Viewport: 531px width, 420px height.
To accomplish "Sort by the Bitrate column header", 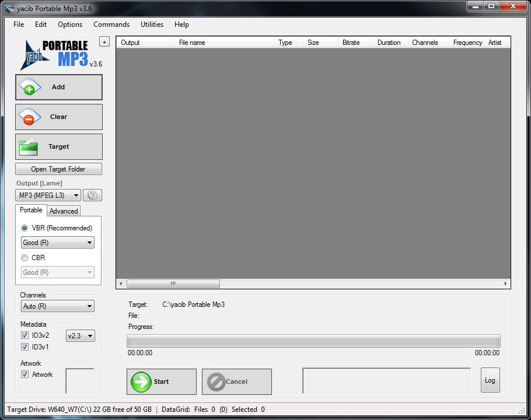I will point(355,43).
